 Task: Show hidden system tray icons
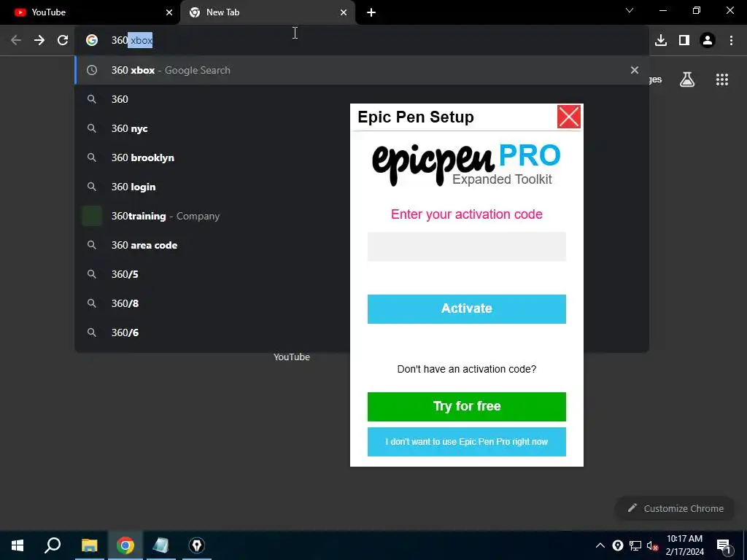(600, 545)
